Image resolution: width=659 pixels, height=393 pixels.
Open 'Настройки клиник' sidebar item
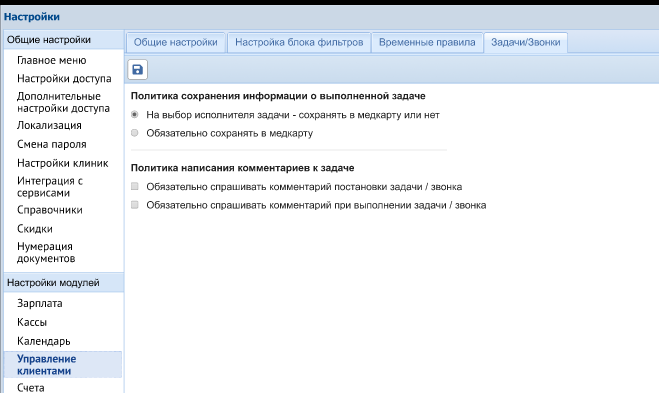click(63, 163)
